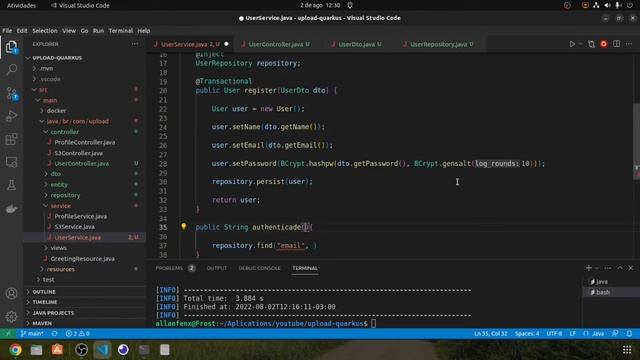Click the remote window status bar icon

click(x=8, y=333)
